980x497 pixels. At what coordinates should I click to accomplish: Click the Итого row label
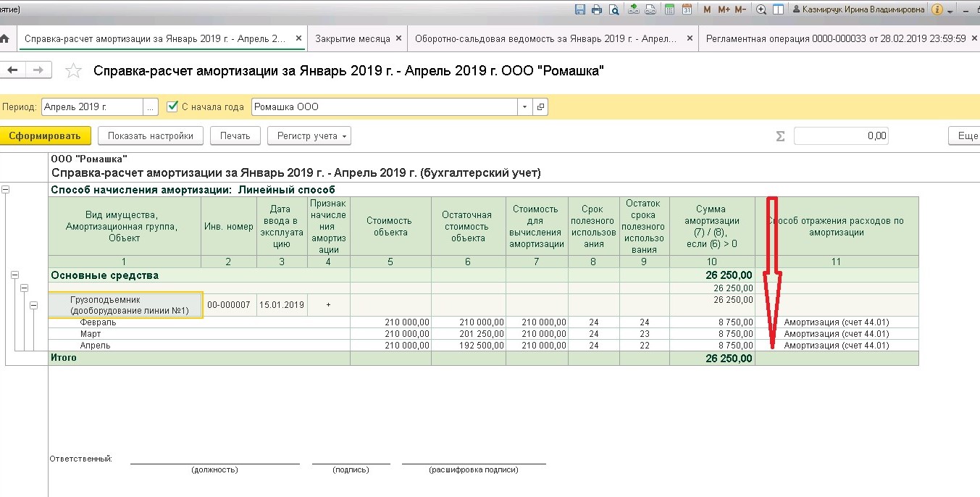[63, 358]
